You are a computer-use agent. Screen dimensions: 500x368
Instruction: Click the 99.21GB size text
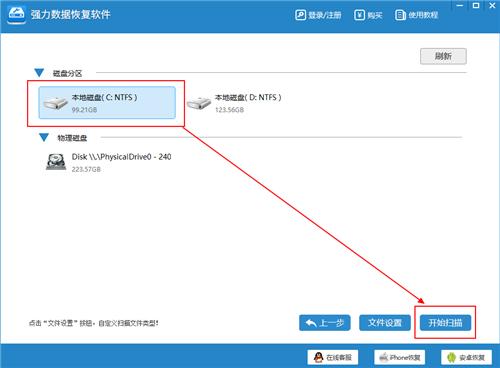[x=84, y=110]
